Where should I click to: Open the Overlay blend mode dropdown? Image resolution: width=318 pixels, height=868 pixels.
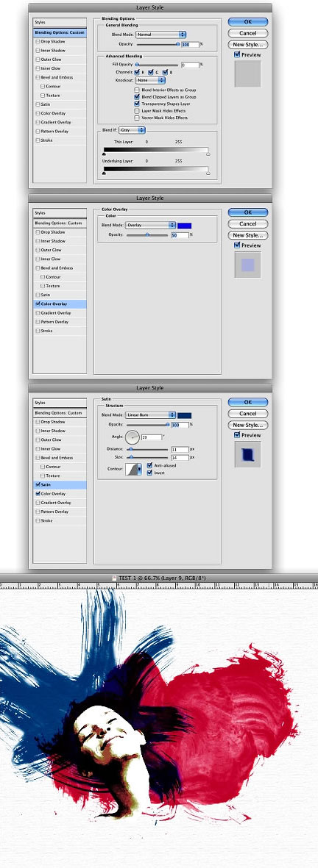click(151, 226)
